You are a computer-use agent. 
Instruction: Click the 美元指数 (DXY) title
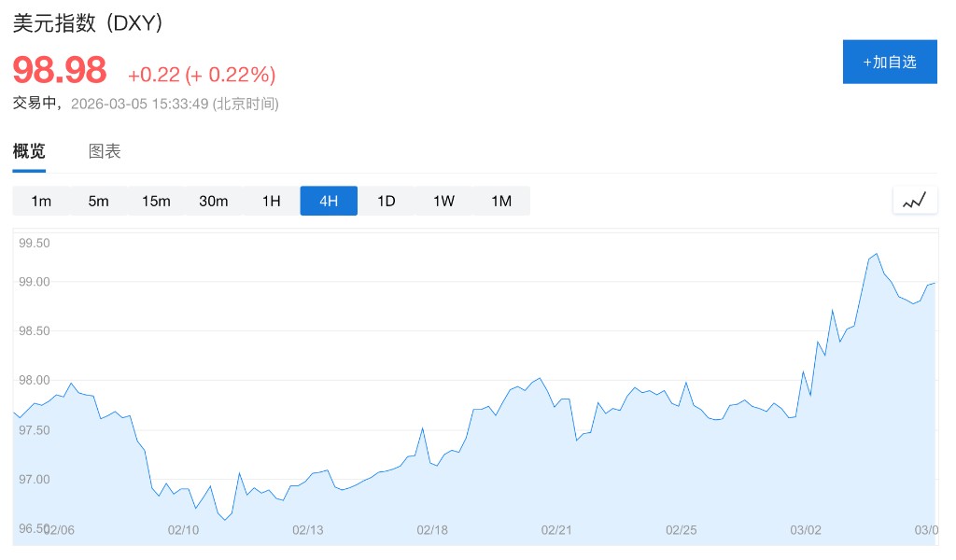(89, 24)
